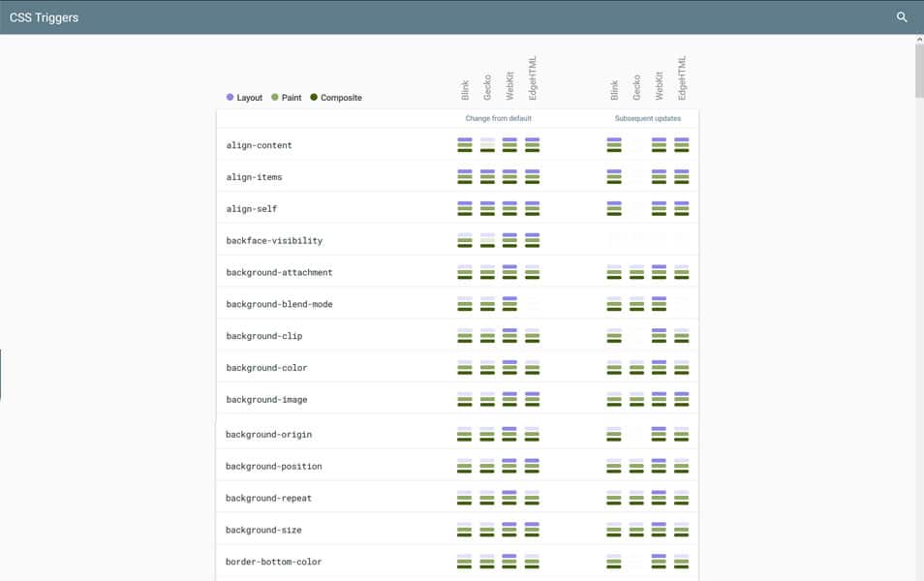The width and height of the screenshot is (924, 581).
Task: Click the Change from default column header
Action: pos(498,118)
